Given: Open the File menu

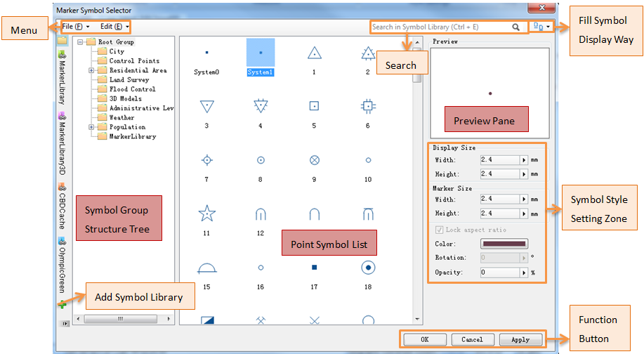Looking at the screenshot, I should pos(74,27).
